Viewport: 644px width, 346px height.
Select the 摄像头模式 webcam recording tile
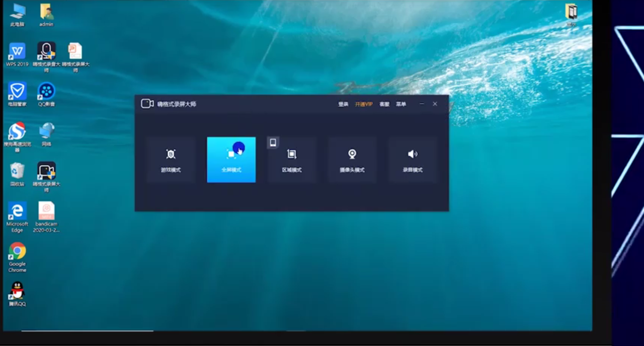[x=352, y=160]
